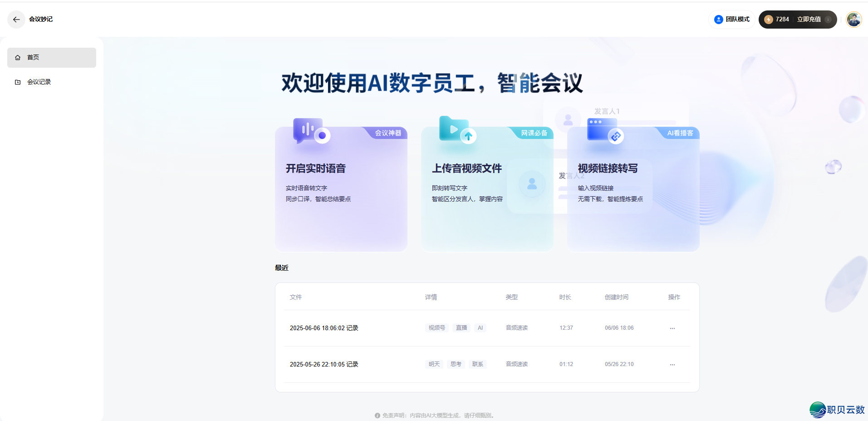This screenshot has height=421, width=868.
Task: Click the AI tag on the first record
Action: coord(480,327)
